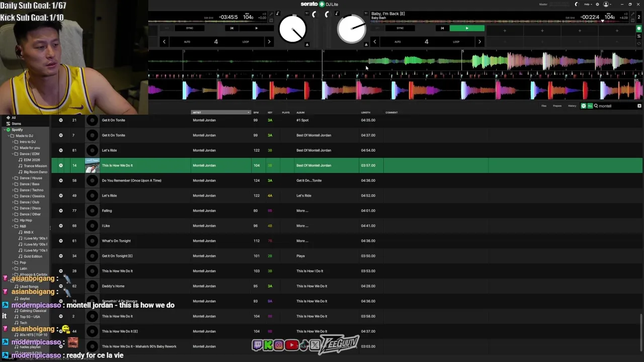The width and height of the screenshot is (644, 362).
Task: Open the Trance Mission playlist
Action: 35,166
